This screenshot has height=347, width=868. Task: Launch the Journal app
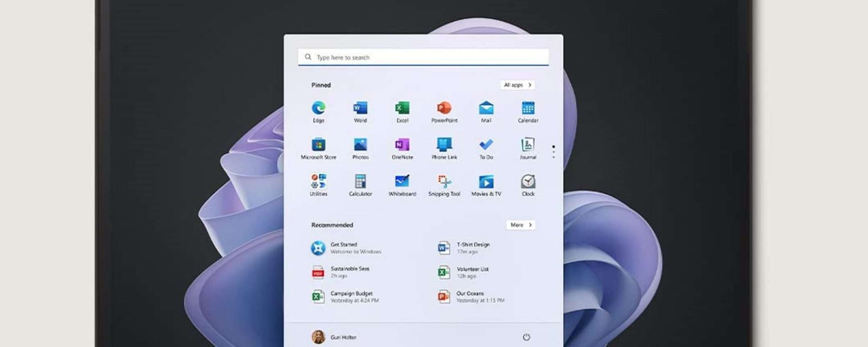(x=528, y=149)
